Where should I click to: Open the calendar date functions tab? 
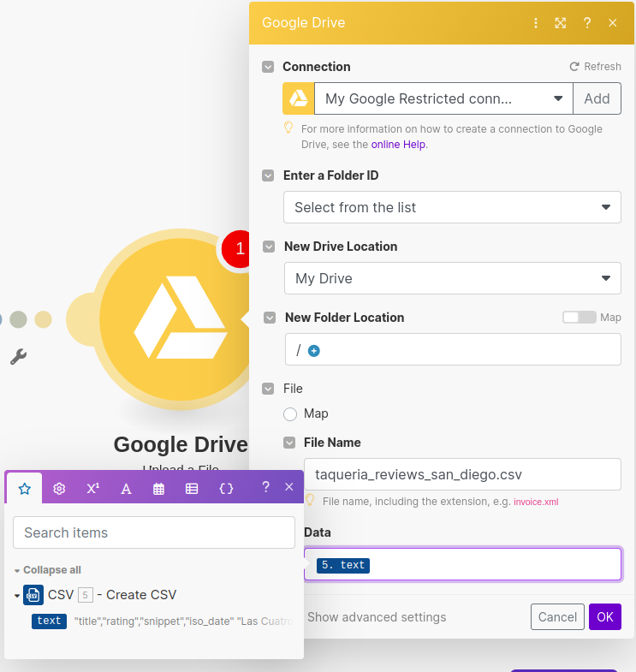158,489
